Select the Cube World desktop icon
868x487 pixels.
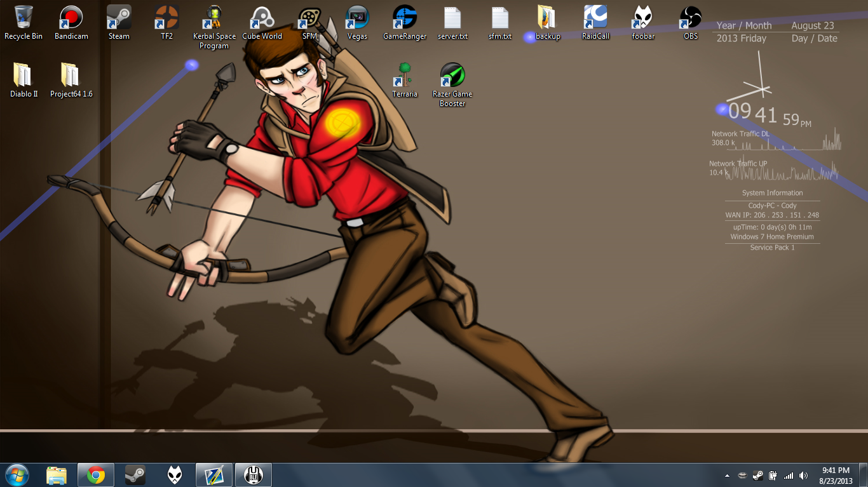262,23
